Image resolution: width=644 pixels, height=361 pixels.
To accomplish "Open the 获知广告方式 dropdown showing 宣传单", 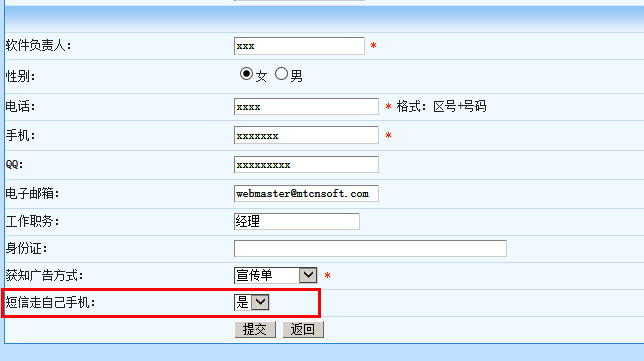I will pyautogui.click(x=276, y=275).
